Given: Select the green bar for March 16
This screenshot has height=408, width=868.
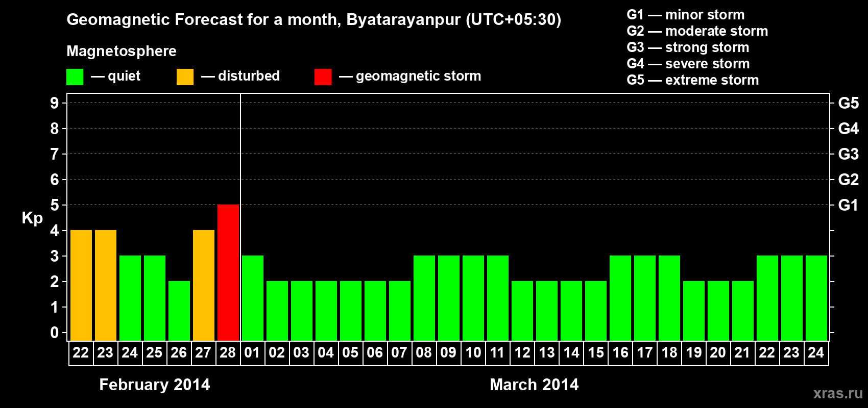Looking at the screenshot, I should (620, 298).
